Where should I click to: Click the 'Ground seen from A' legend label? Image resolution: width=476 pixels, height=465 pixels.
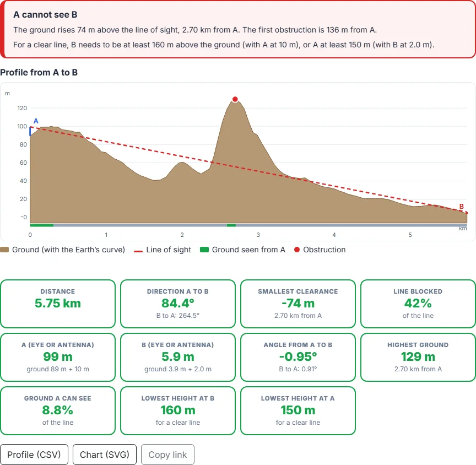tap(248, 250)
